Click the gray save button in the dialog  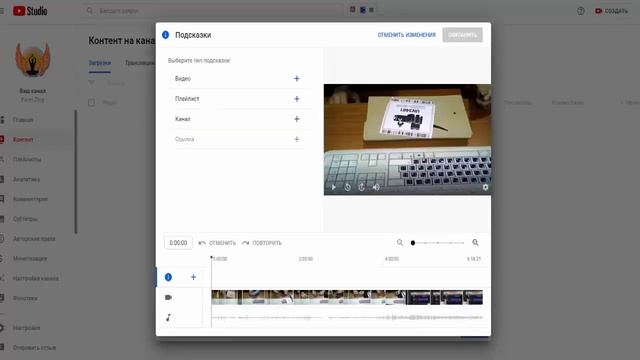click(462, 35)
